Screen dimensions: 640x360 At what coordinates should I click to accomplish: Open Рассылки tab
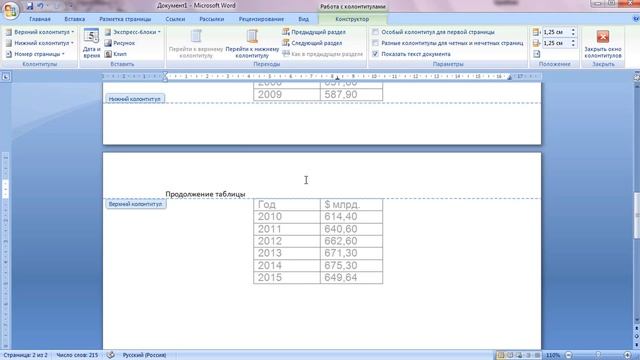click(211, 19)
